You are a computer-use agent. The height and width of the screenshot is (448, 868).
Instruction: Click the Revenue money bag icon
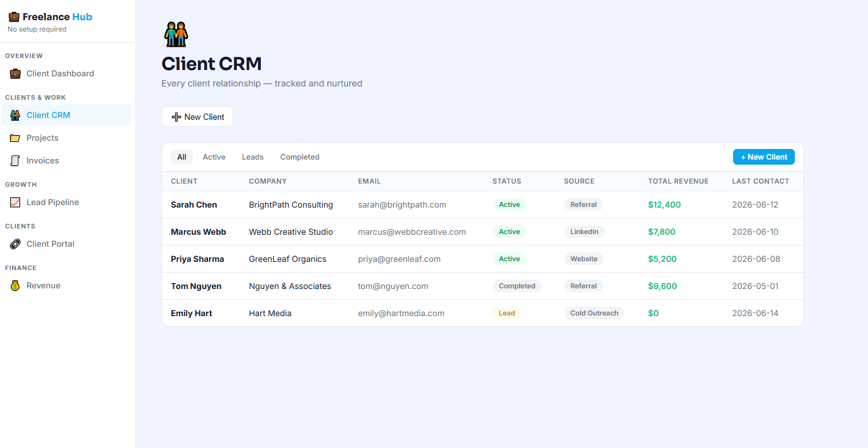15,286
